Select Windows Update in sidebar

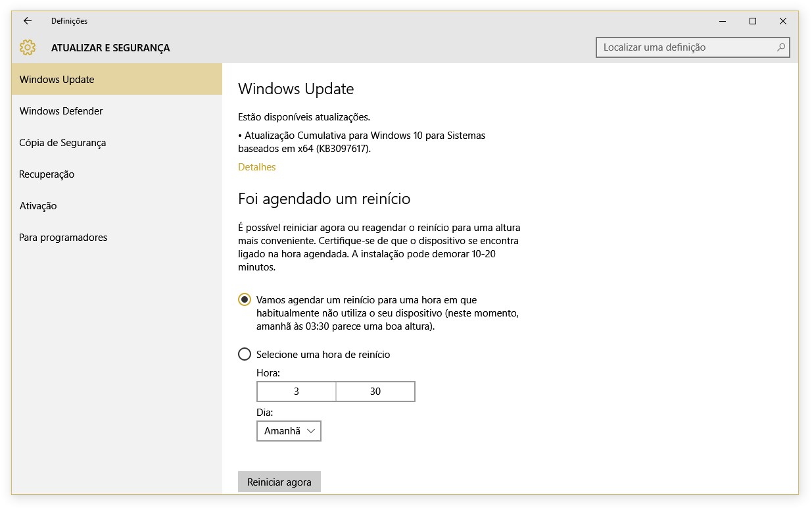[x=57, y=80]
